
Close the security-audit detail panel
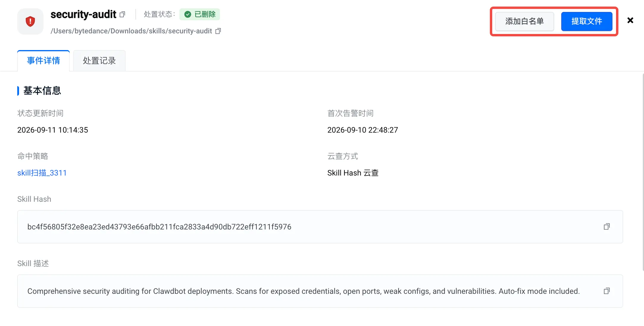[x=630, y=20]
